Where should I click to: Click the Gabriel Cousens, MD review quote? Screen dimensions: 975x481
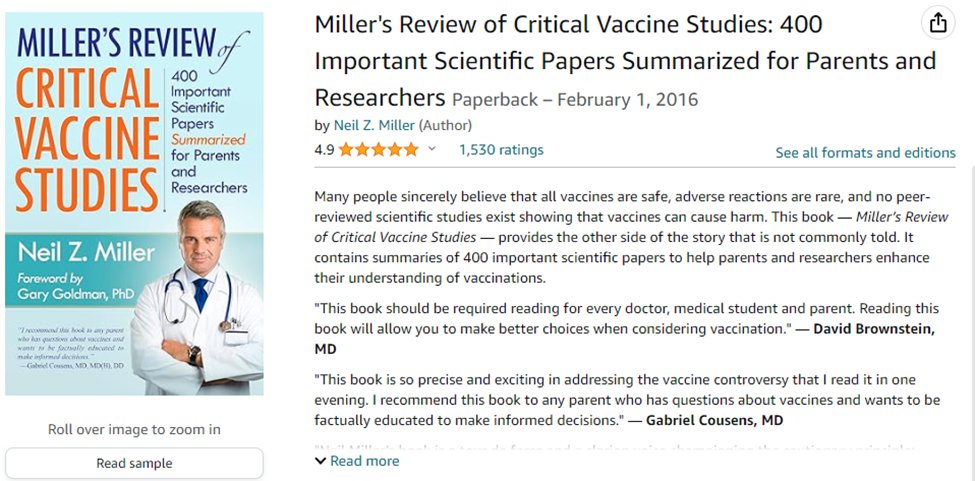tap(627, 400)
